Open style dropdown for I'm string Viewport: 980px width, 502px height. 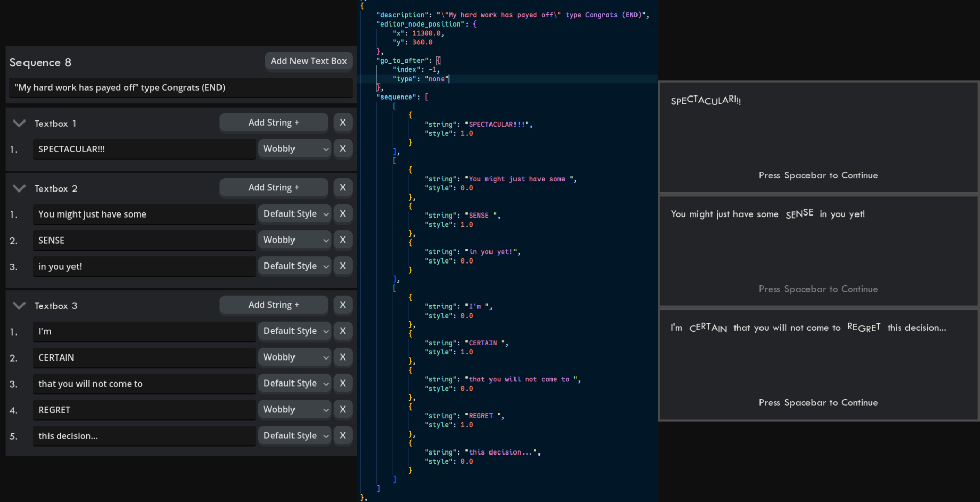(x=295, y=331)
